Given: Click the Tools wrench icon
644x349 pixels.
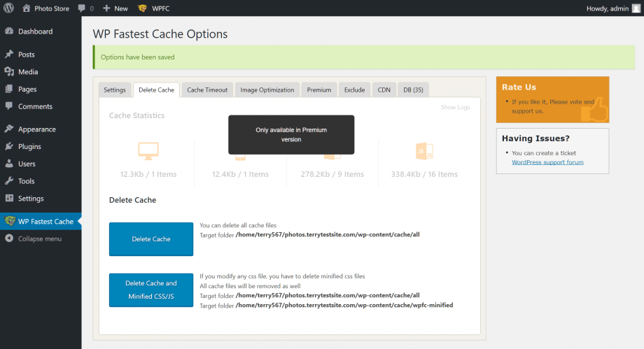Looking at the screenshot, I should [9, 180].
